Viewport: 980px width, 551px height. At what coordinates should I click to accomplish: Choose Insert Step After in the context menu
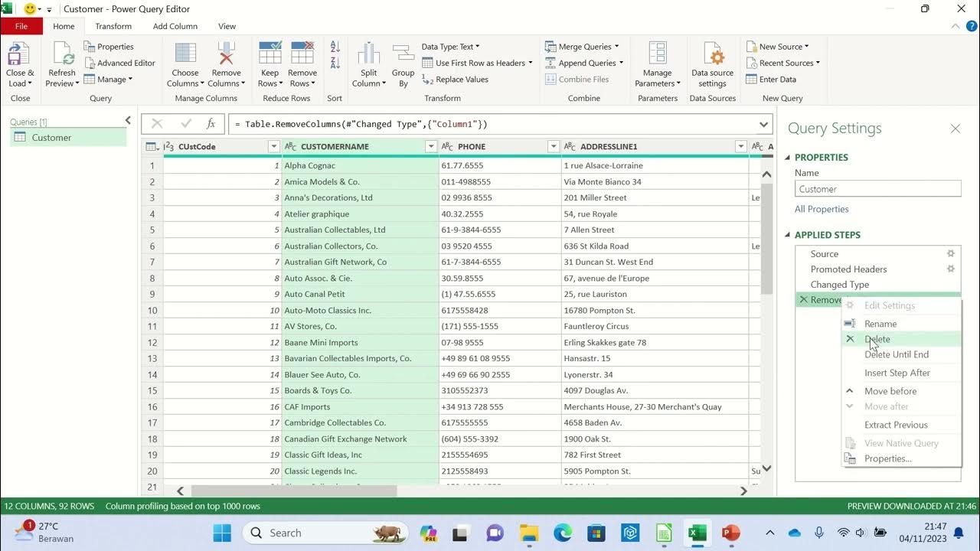click(x=901, y=373)
